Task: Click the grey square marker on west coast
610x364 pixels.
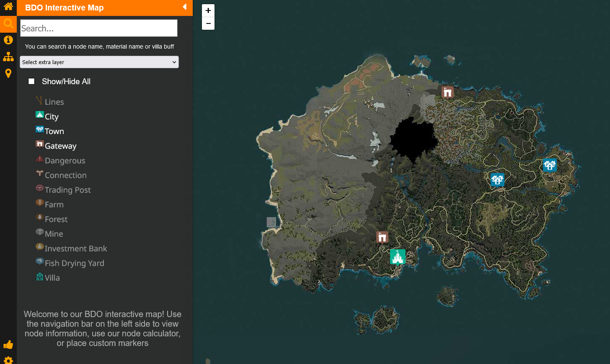Action: pos(271,222)
